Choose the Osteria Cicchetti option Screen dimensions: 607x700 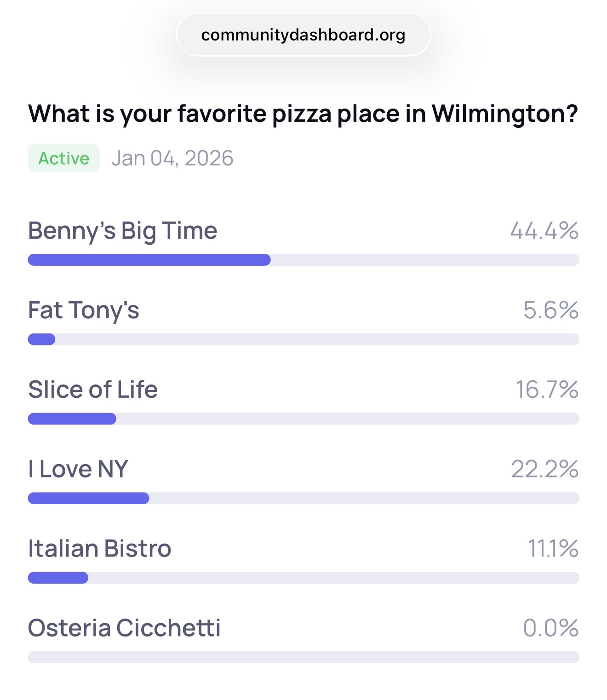(x=124, y=628)
